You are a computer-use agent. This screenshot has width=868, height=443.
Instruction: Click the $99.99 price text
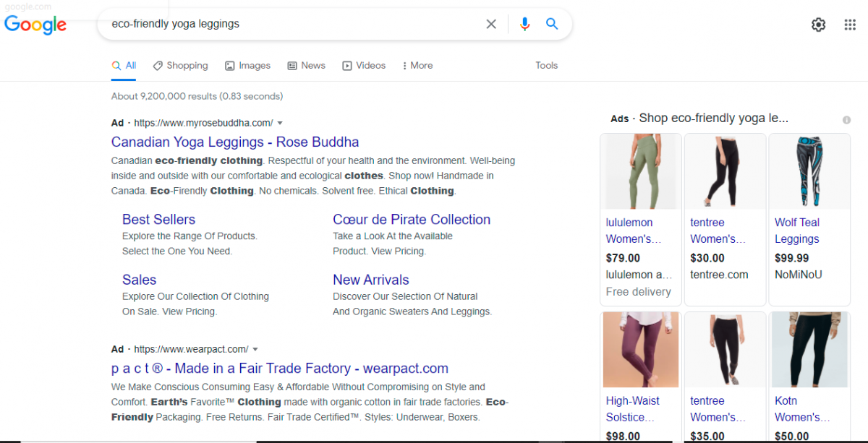pos(792,258)
